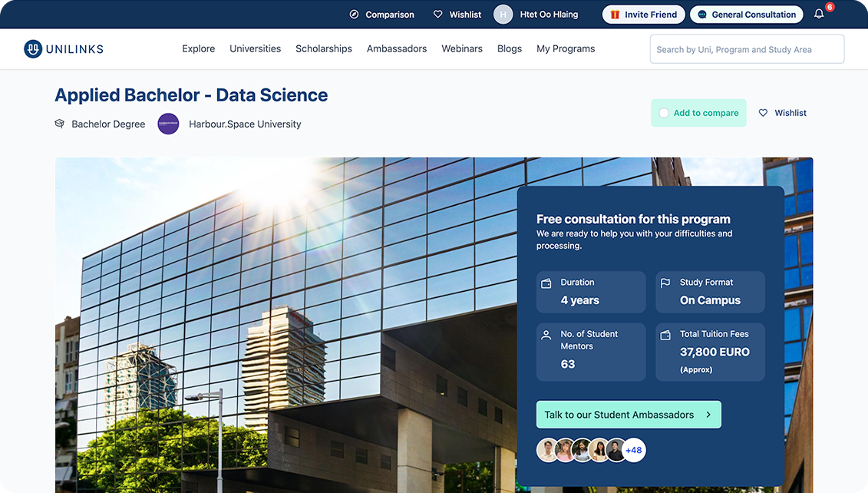Navigate to Ambassadors
This screenshot has height=493, width=868.
click(396, 48)
